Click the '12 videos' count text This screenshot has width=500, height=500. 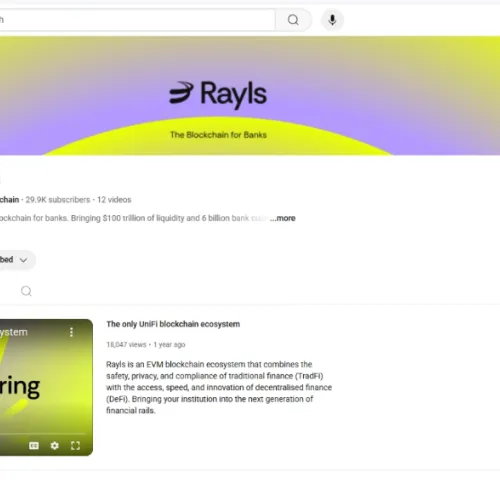tap(114, 200)
